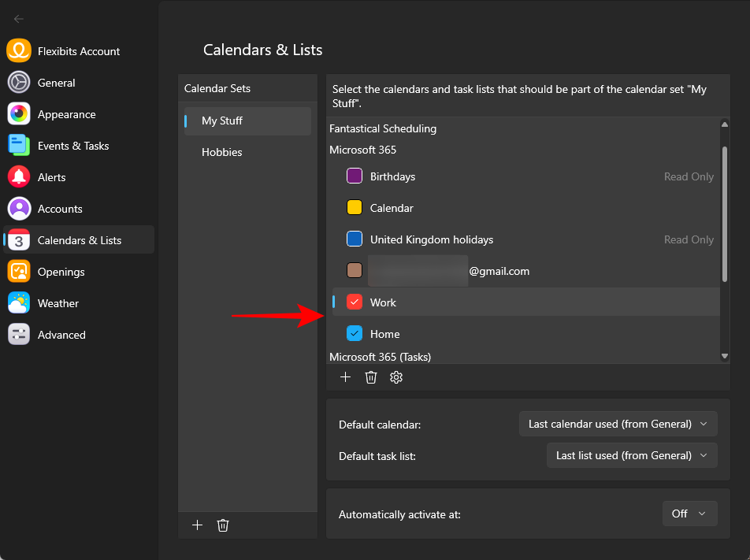Click the Openings sidebar icon

[19, 272]
